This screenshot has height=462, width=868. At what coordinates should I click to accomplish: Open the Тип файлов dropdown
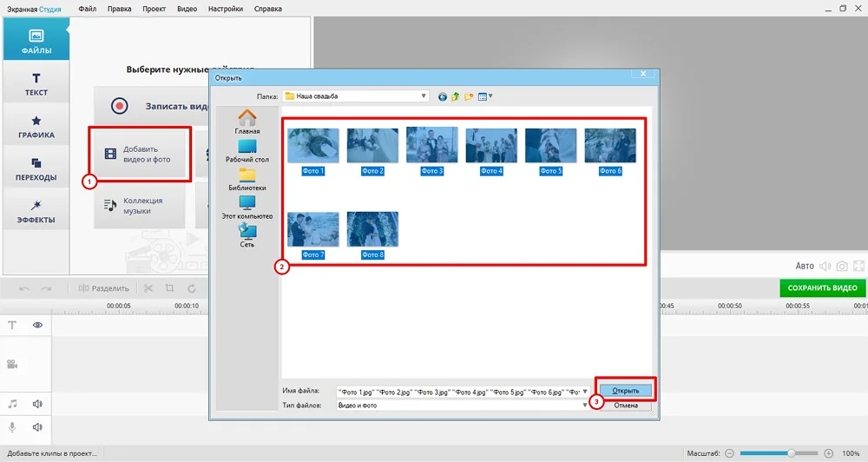click(x=585, y=406)
